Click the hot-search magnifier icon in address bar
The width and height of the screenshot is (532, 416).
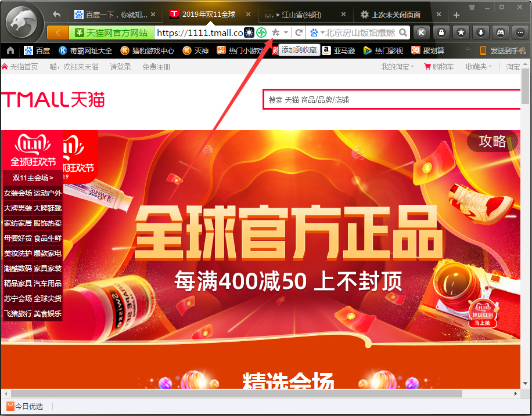pos(404,33)
